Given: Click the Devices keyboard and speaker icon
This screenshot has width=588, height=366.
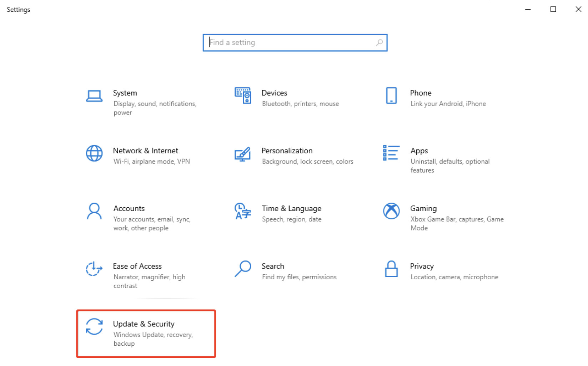Looking at the screenshot, I should pyautogui.click(x=243, y=95).
